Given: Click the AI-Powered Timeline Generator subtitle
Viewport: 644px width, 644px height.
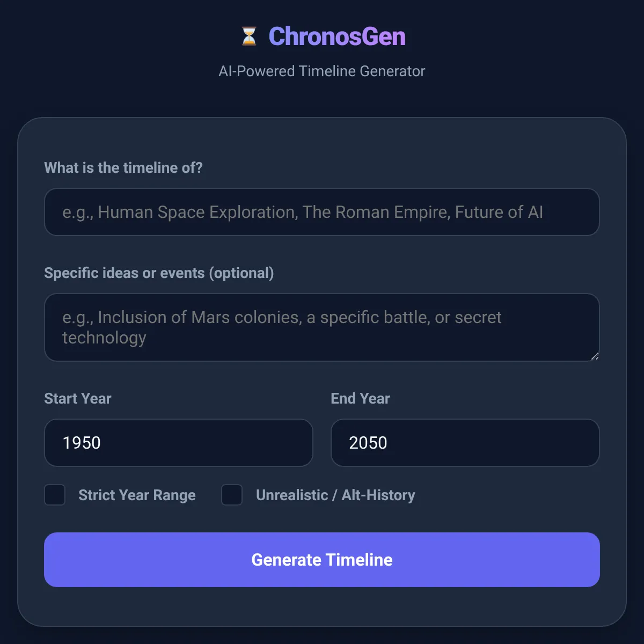Looking at the screenshot, I should [322, 71].
